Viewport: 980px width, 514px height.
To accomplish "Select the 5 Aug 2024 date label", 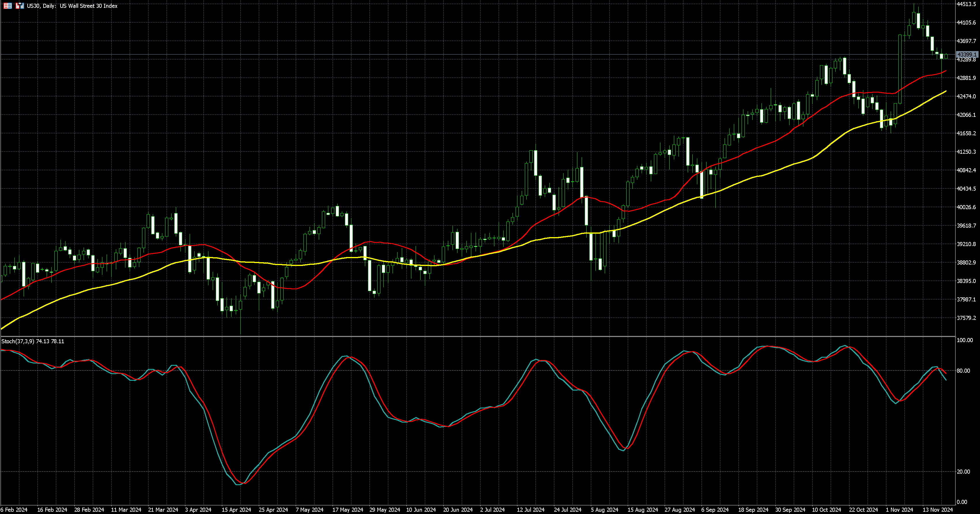I will tap(604, 509).
